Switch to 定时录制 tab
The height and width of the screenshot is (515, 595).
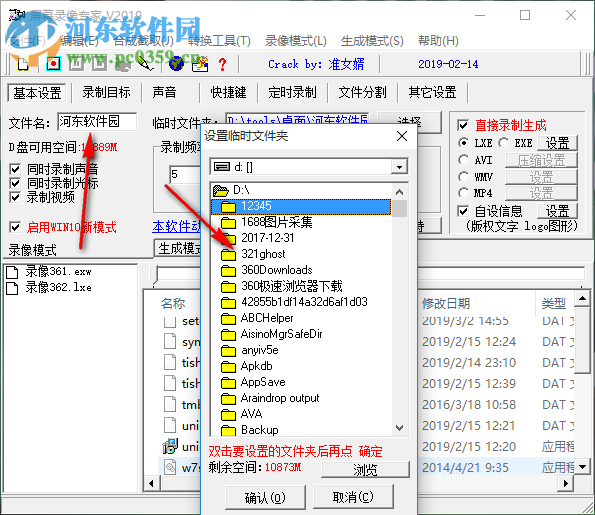click(292, 93)
